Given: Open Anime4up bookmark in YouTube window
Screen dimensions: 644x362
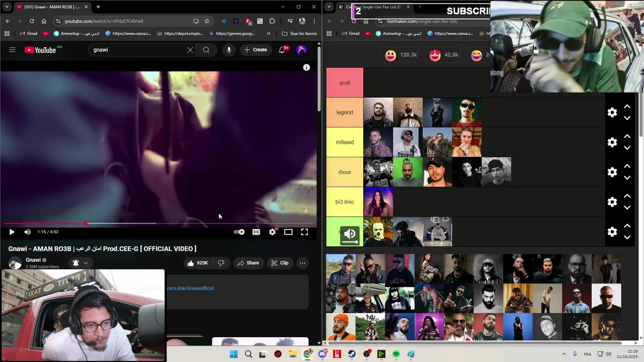Looking at the screenshot, I should 76,34.
